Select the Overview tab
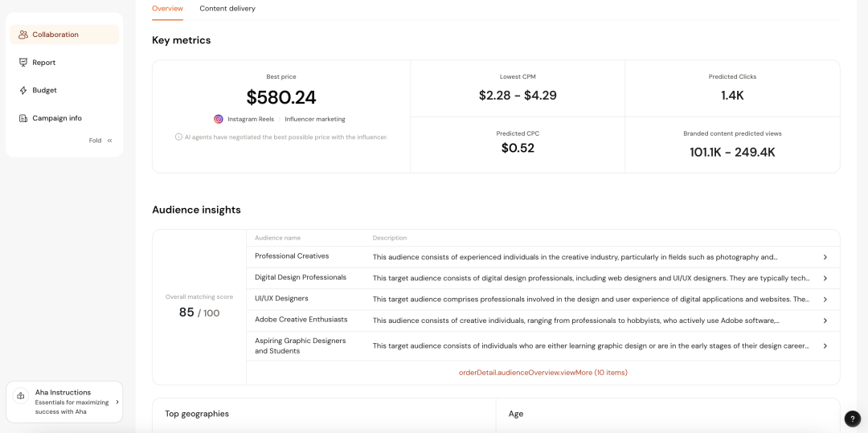The width and height of the screenshot is (868, 433). [x=167, y=9]
